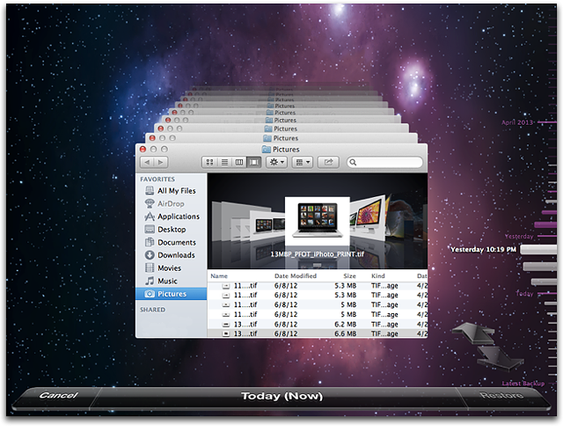
Task: Switch to list view in Finder toolbar
Action: [224, 162]
